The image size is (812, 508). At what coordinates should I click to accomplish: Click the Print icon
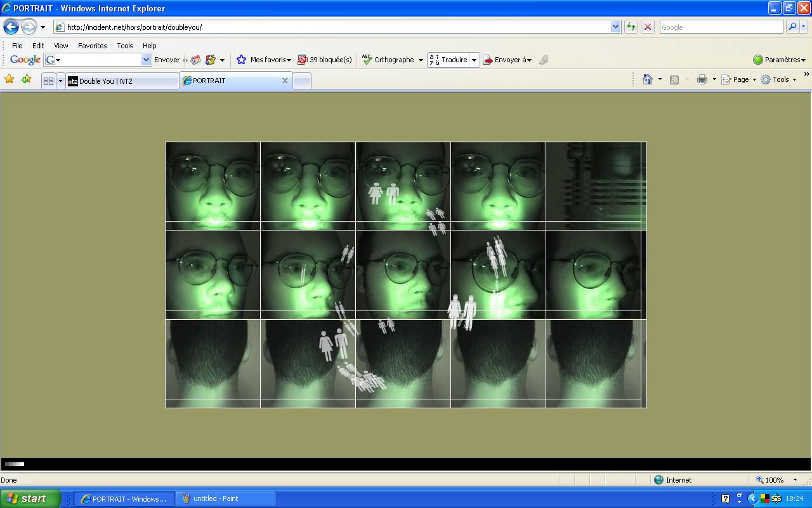tap(702, 79)
